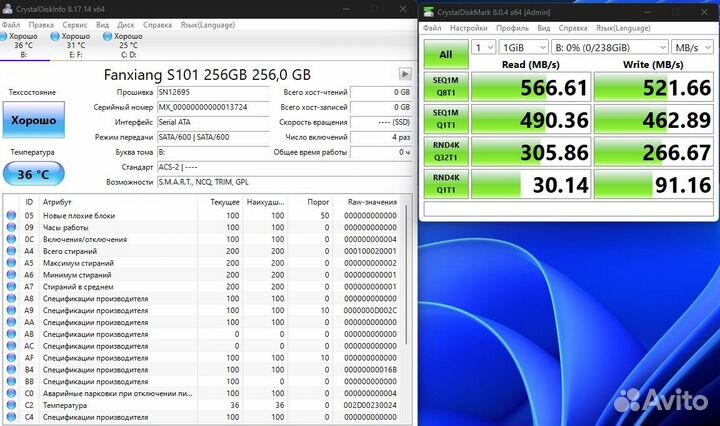Screen dimensions: 720x426
Task: Run SEQ1M Q1T1 test
Action: [x=446, y=119]
